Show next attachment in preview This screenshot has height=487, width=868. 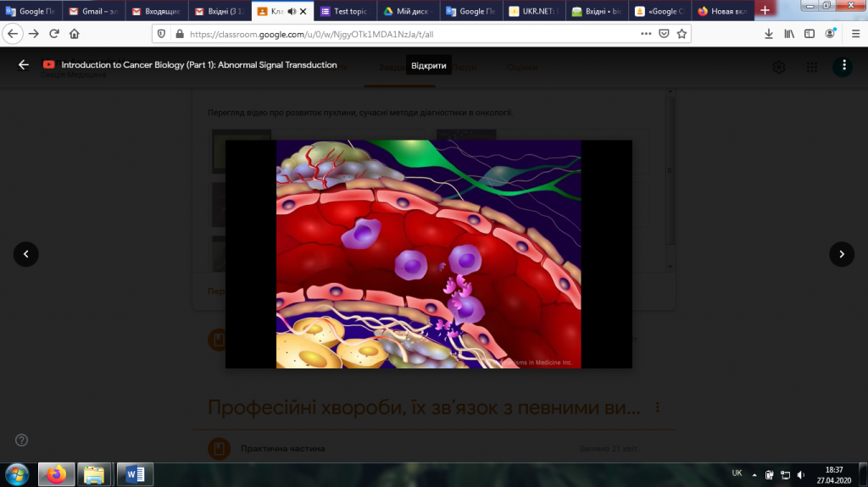click(x=842, y=254)
